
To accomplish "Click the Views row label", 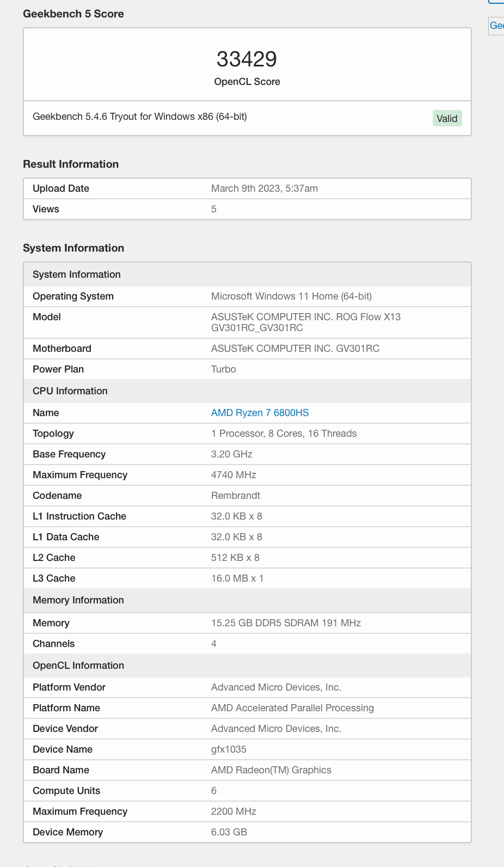I will pos(46,209).
